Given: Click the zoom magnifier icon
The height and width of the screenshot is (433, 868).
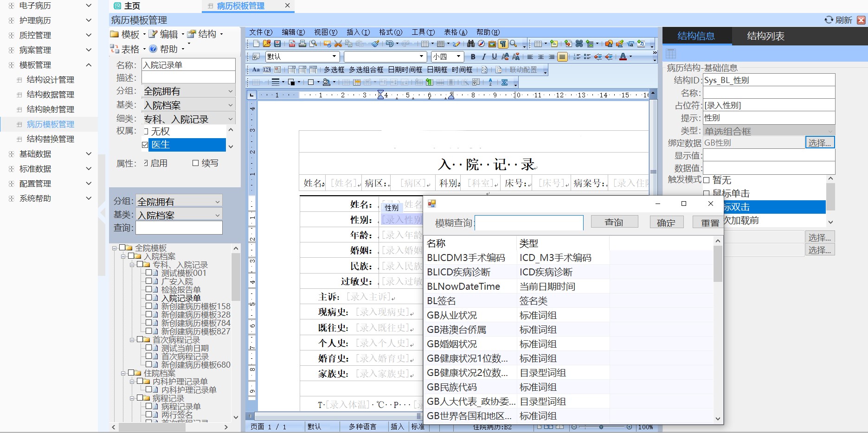Looking at the screenshot, I should pyautogui.click(x=514, y=44).
